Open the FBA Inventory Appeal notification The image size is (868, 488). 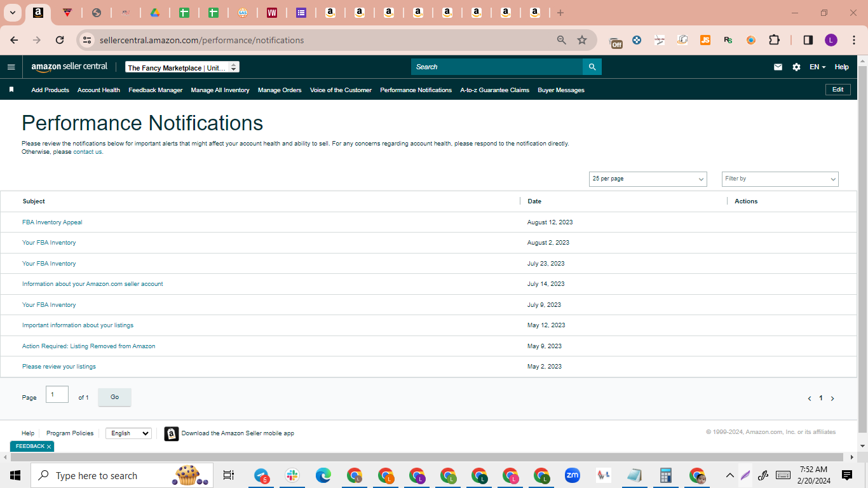click(x=52, y=222)
